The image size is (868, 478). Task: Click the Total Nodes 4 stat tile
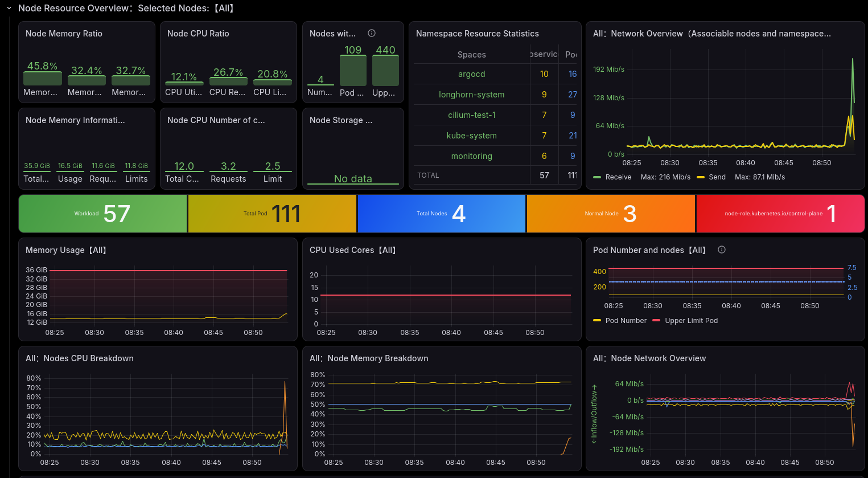[x=442, y=214]
